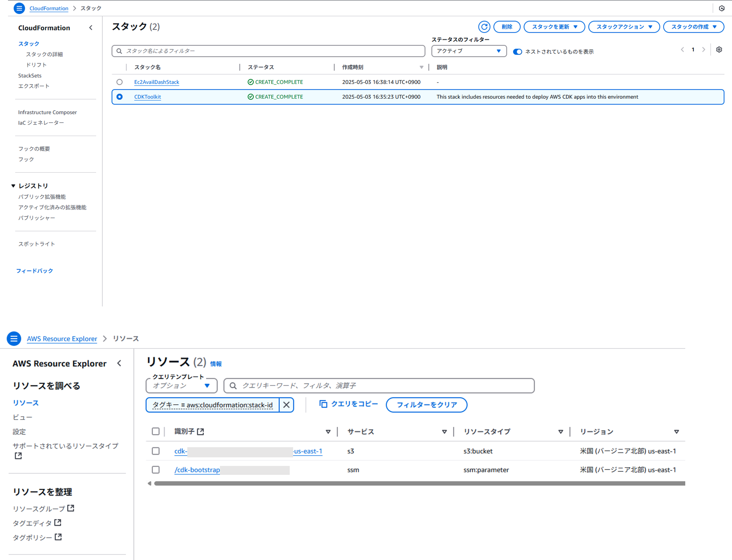The image size is (732, 560).
Task: Collapse the CloudFormation side navigation panel
Action: click(91, 28)
